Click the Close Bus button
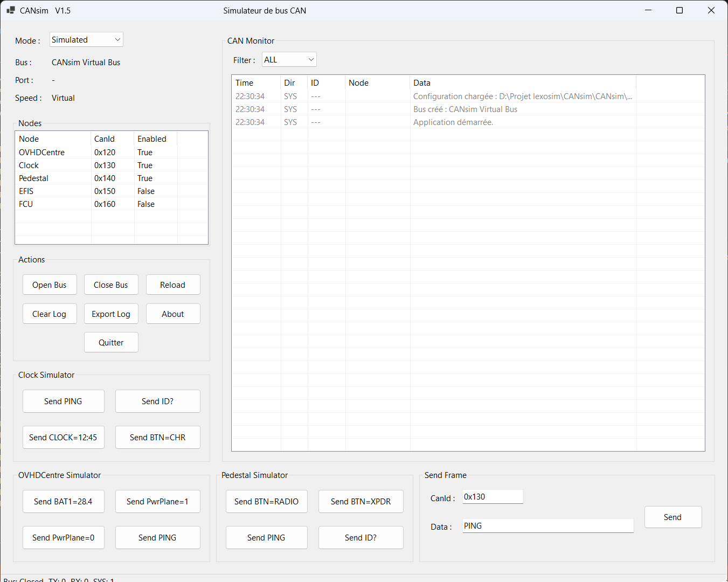 click(111, 285)
